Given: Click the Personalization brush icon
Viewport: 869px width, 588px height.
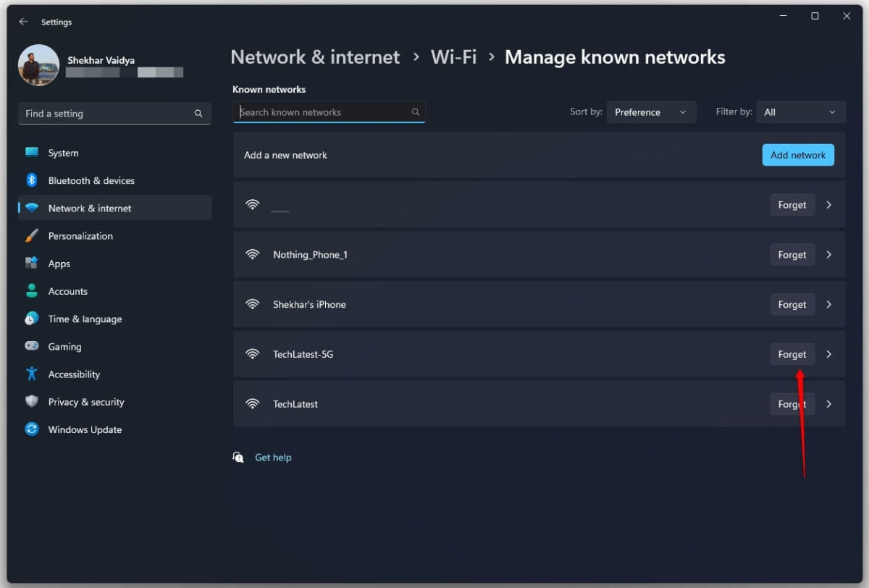Looking at the screenshot, I should (x=32, y=235).
